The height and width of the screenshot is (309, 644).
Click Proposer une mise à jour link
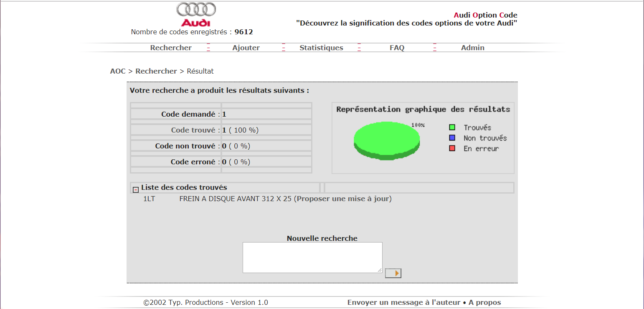coord(343,199)
